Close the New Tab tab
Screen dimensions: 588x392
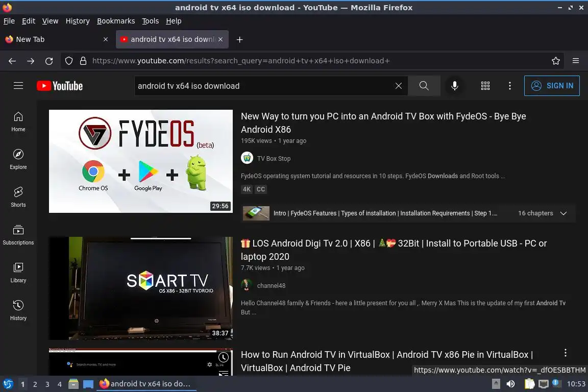pos(106,39)
